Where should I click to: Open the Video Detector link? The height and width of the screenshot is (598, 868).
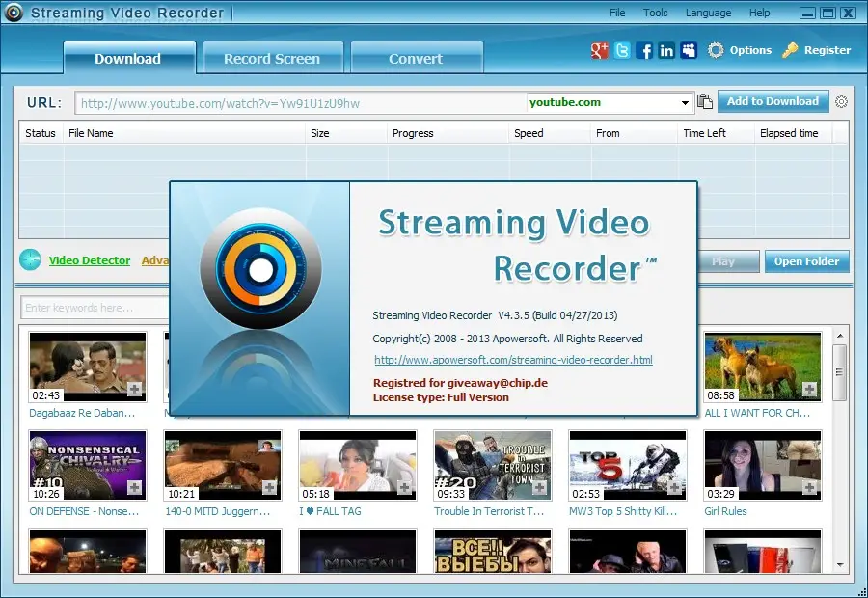(90, 260)
